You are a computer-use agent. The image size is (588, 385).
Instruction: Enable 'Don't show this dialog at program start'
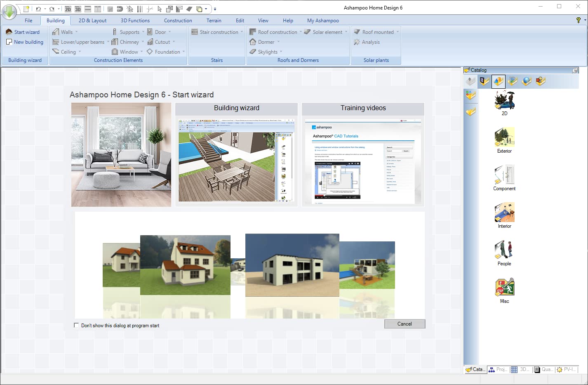pos(76,325)
